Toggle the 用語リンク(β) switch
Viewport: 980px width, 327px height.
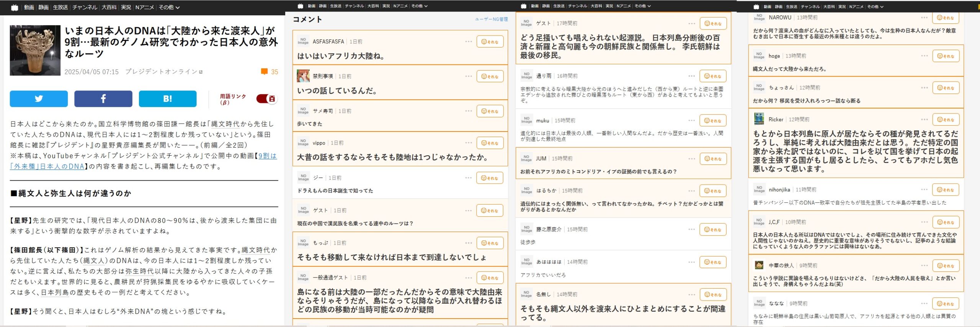pyautogui.click(x=266, y=99)
